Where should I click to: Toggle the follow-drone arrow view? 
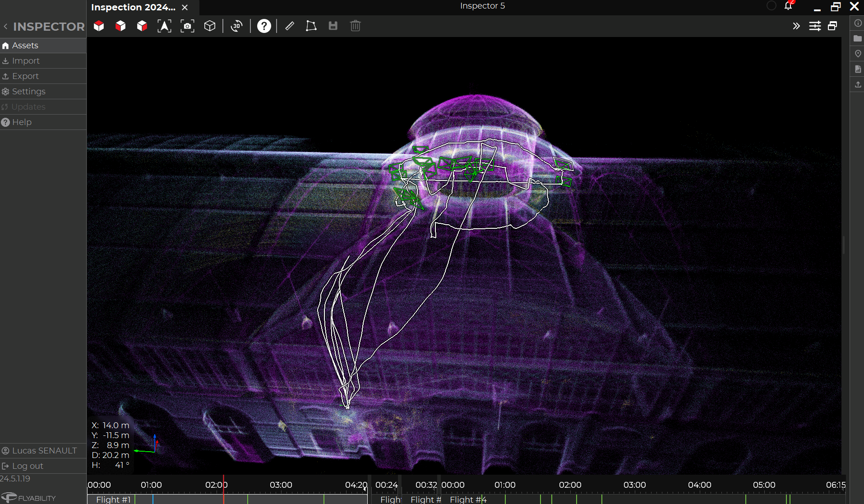coord(164,26)
